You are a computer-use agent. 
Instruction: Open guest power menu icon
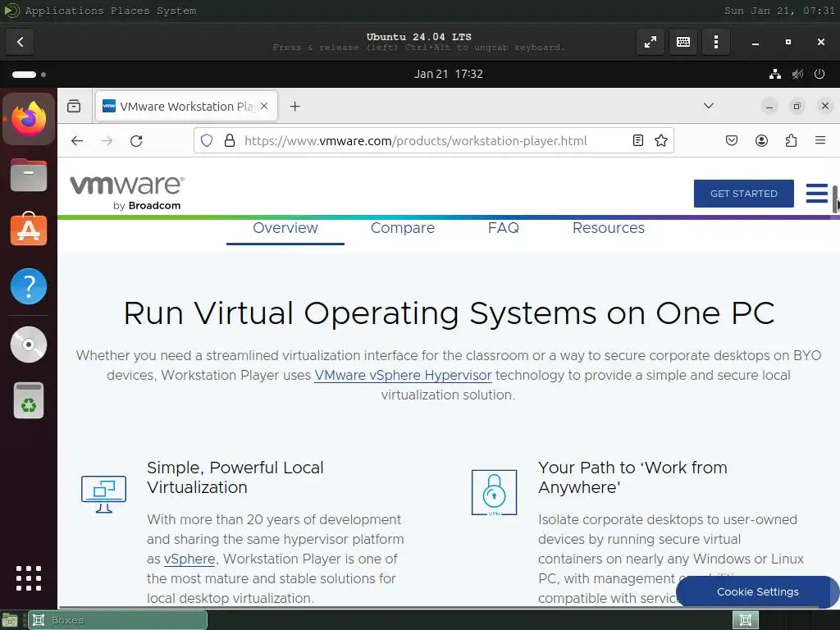tap(819, 74)
